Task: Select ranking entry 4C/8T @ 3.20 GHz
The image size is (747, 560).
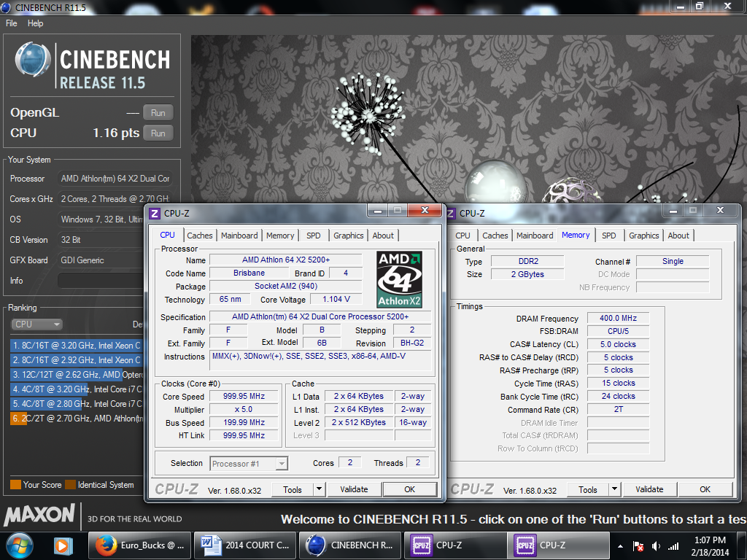Action: pos(76,389)
